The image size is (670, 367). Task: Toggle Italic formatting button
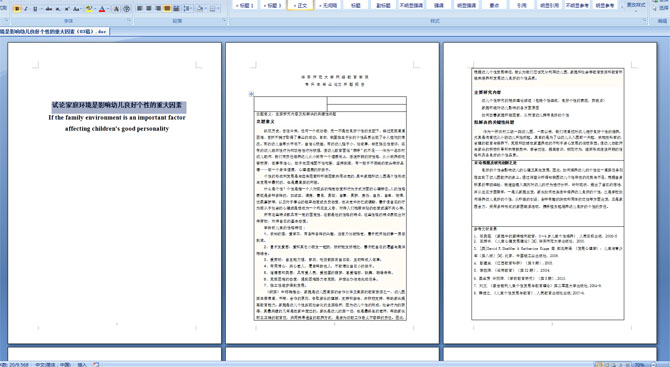click(26, 9)
